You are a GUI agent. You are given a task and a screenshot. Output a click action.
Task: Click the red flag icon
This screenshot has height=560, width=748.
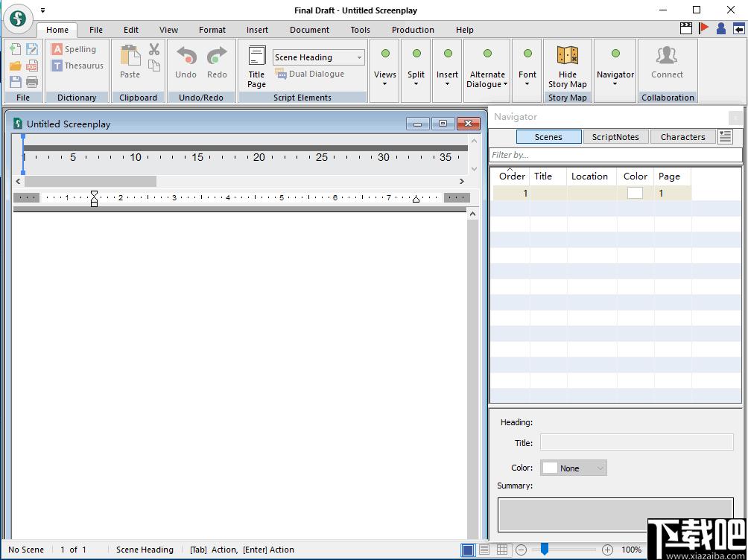click(x=703, y=28)
